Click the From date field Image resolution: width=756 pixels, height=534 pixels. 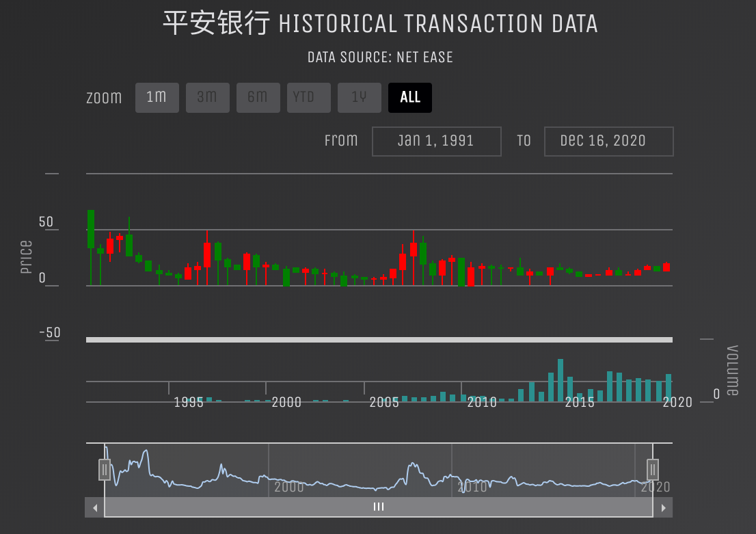coord(436,142)
